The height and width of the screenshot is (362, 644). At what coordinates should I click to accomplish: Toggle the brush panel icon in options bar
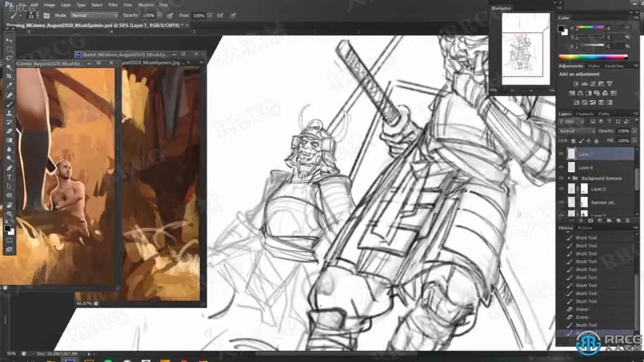click(46, 16)
